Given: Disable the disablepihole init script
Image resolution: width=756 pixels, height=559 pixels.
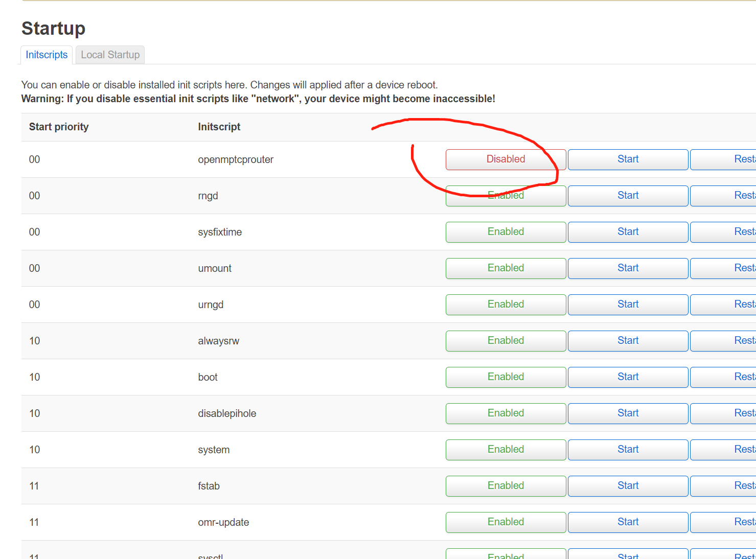Looking at the screenshot, I should tap(506, 413).
